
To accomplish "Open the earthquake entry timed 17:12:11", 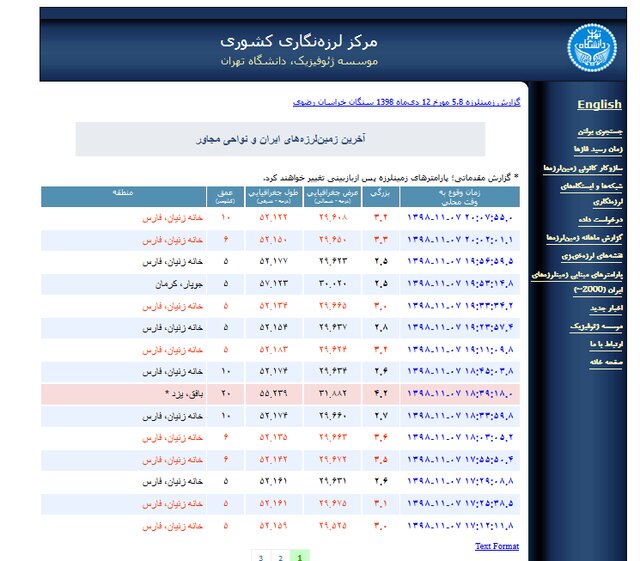I will coord(460,525).
